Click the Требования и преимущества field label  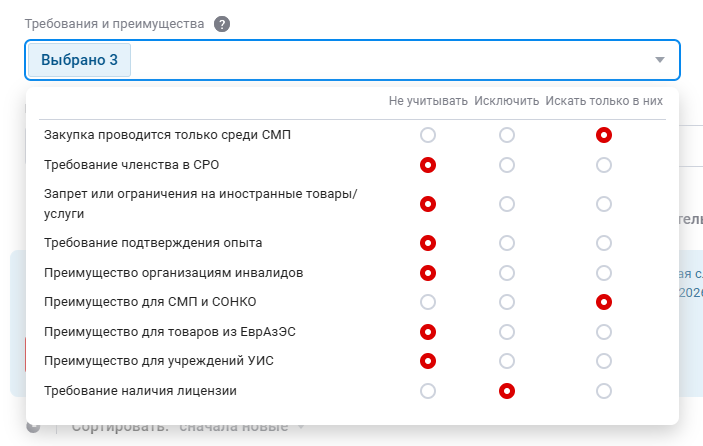click(x=114, y=24)
